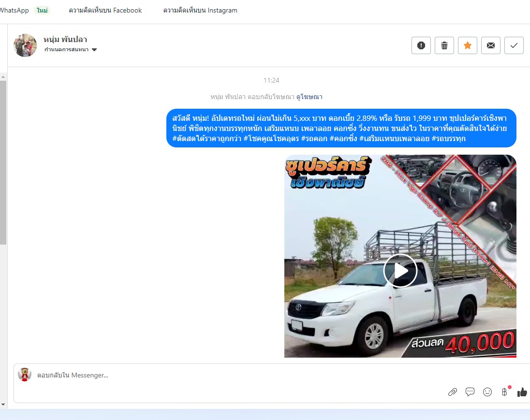Click the scrollbar up arrow
The height and width of the screenshot is (420, 530).
pyautogui.click(x=3, y=77)
